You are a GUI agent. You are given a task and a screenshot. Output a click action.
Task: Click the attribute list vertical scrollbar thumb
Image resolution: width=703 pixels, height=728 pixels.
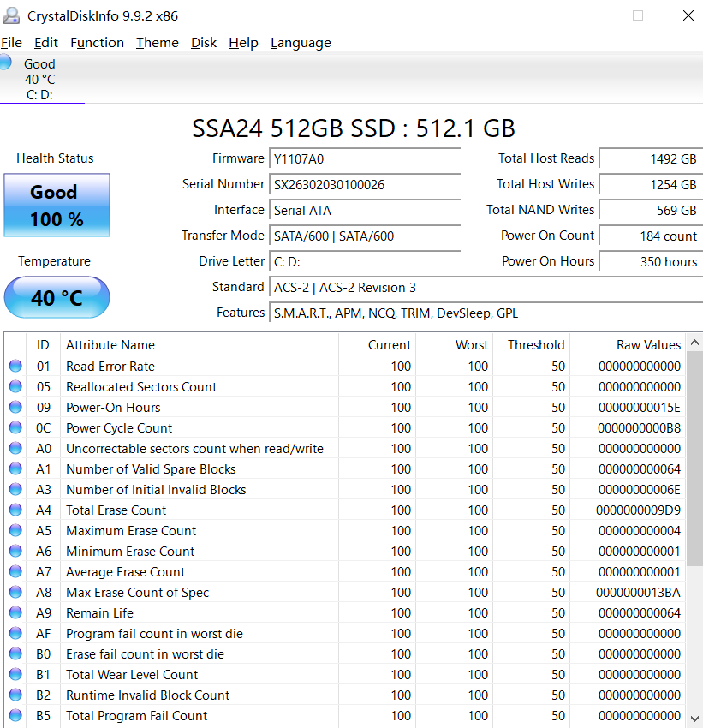click(694, 459)
